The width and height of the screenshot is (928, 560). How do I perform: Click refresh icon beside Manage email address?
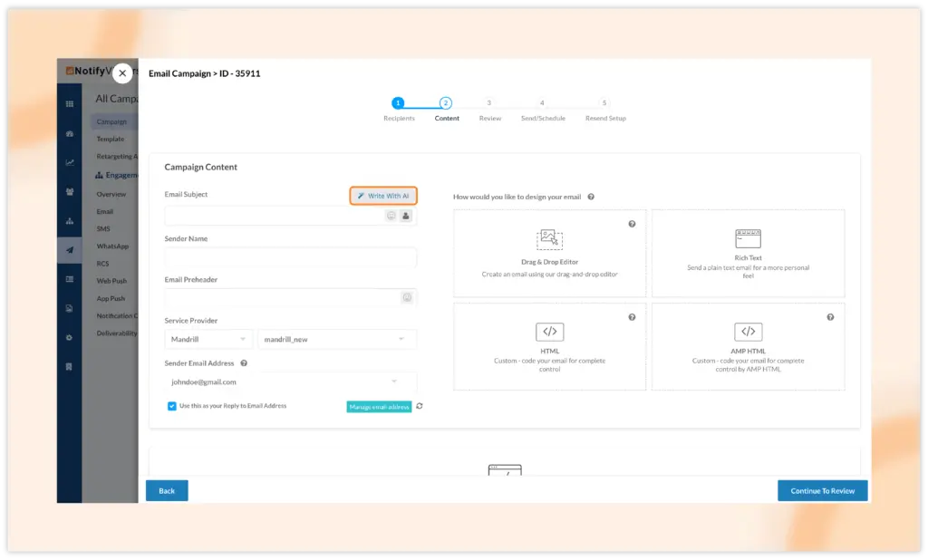[x=419, y=407]
